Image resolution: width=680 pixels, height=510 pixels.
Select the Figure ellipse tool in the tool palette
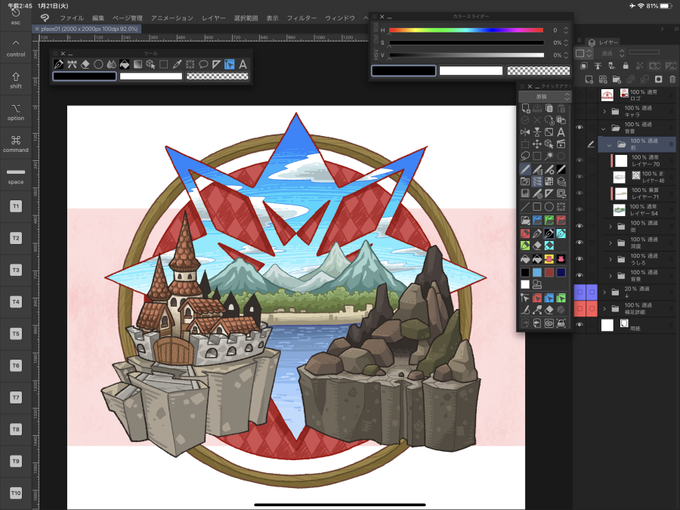98,65
